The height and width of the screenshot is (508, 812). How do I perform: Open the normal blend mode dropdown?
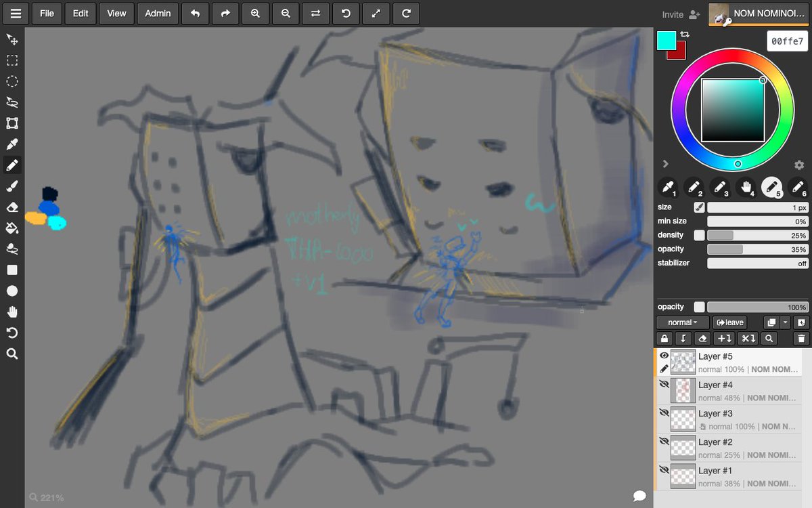coord(683,322)
